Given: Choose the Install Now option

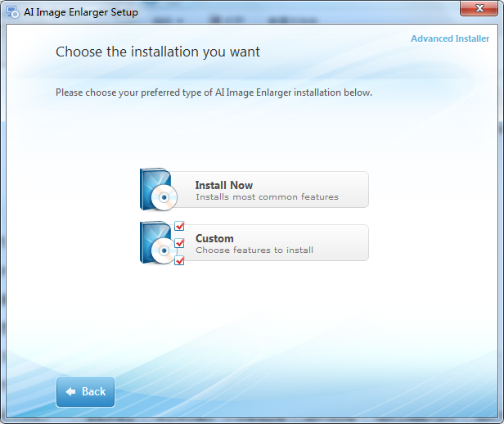Looking at the screenshot, I should tap(254, 189).
